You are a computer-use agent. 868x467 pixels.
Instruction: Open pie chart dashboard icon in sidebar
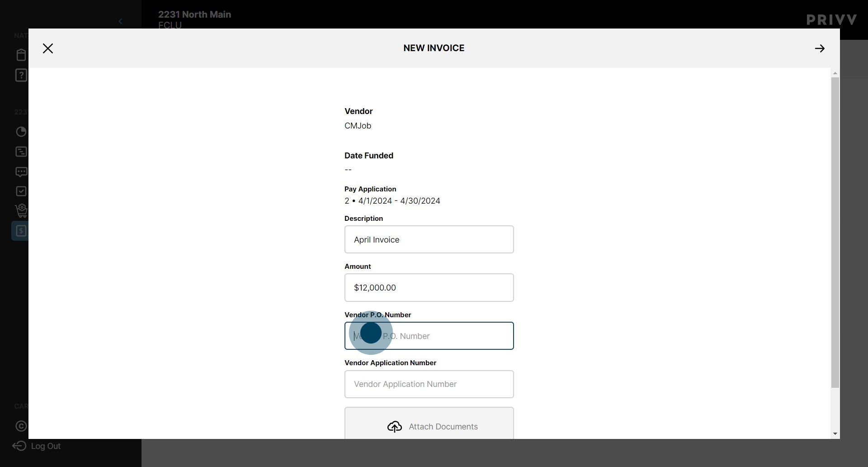[x=21, y=132]
